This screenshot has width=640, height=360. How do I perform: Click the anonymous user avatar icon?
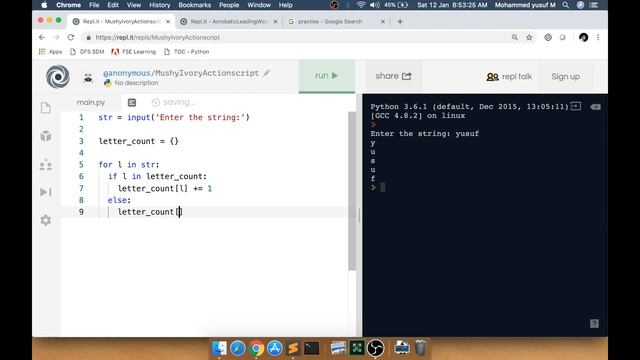pyautogui.click(x=88, y=78)
